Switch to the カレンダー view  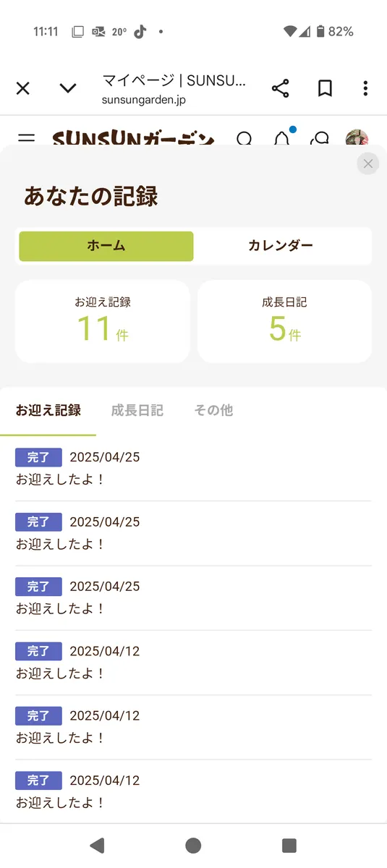coord(281,246)
